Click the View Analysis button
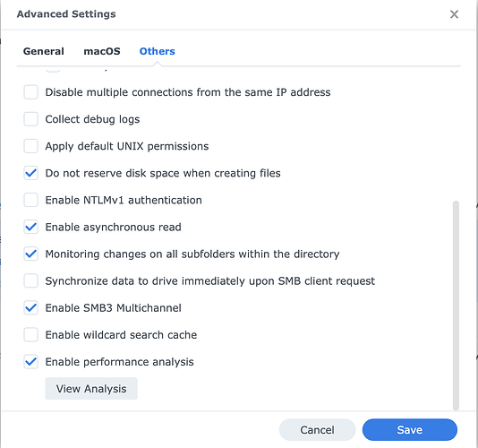Screen dimensions: 478x448 91,389
